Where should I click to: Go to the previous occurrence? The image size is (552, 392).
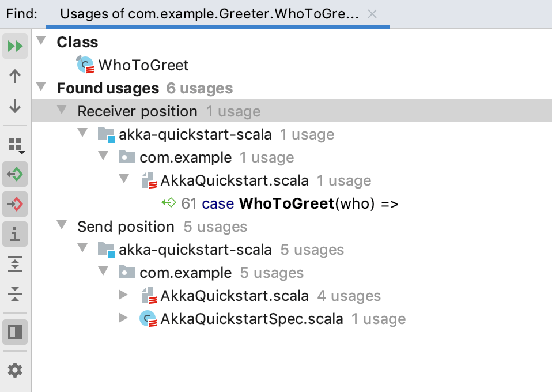(x=14, y=76)
